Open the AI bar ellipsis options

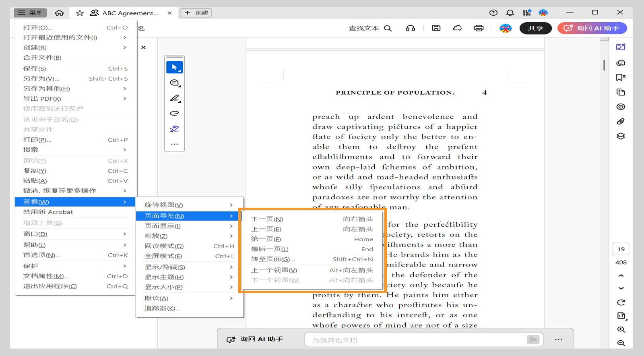coord(558,339)
